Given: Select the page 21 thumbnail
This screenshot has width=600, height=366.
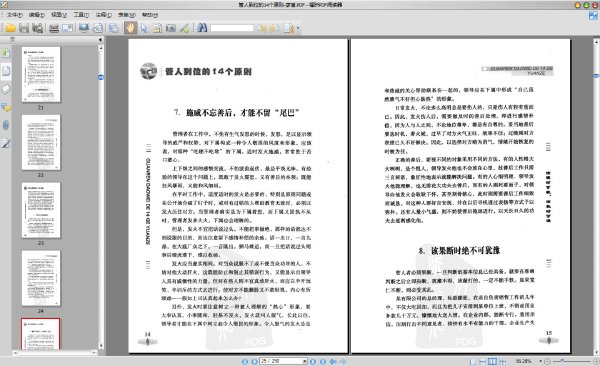Looking at the screenshot, I should [x=41, y=74].
